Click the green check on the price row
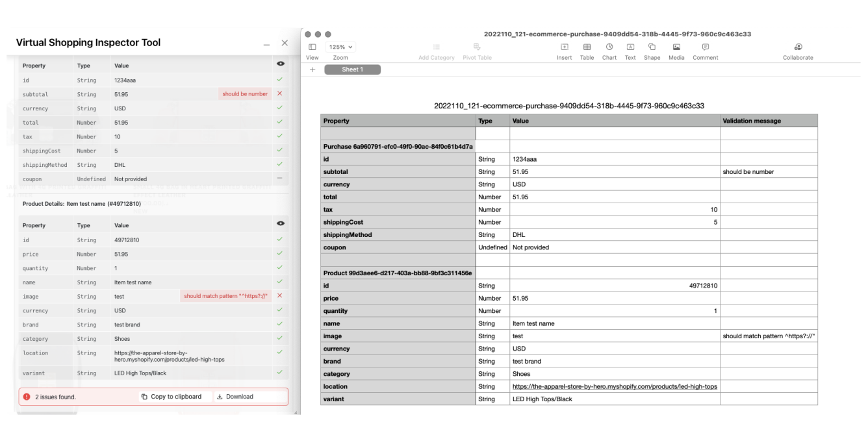 pyautogui.click(x=280, y=253)
